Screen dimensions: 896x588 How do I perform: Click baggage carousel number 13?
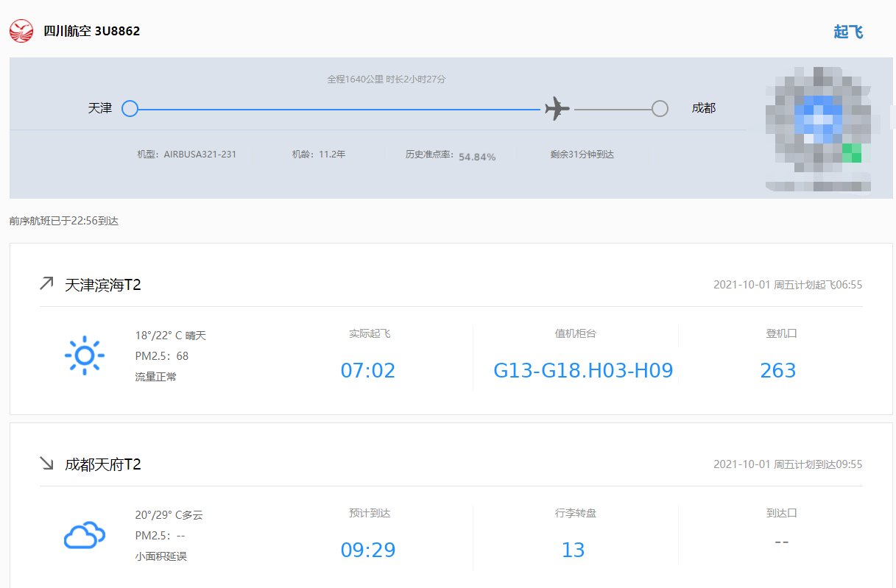pos(573,550)
